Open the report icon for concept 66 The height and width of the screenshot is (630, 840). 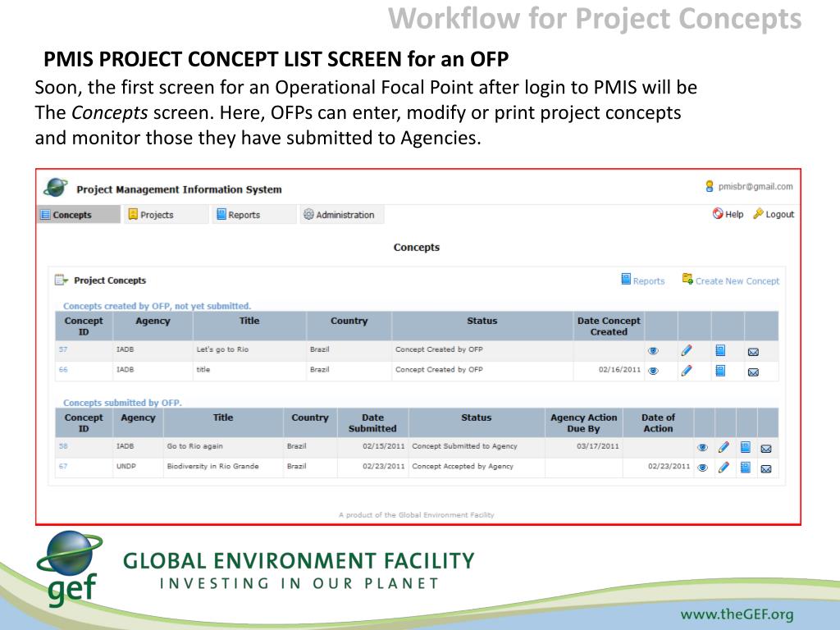[x=720, y=371]
